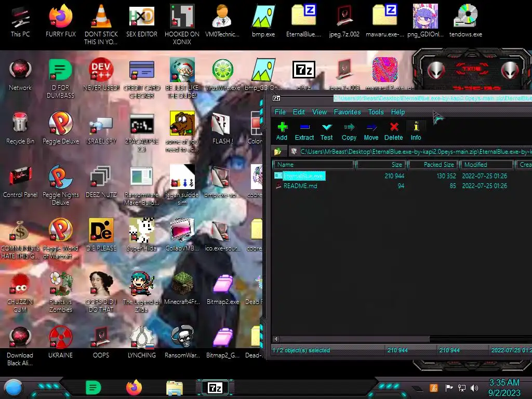
Task: Select the bmp.exe desktop icon
Action: click(263, 21)
